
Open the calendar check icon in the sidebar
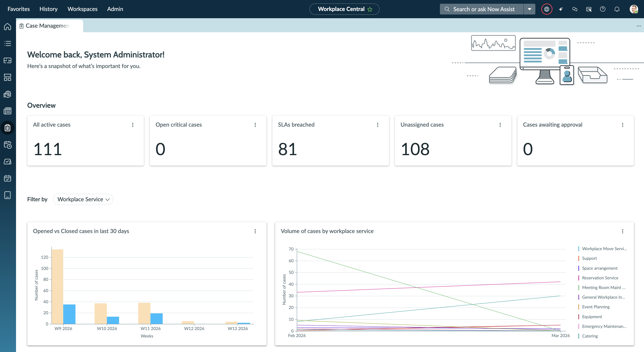click(x=7, y=178)
